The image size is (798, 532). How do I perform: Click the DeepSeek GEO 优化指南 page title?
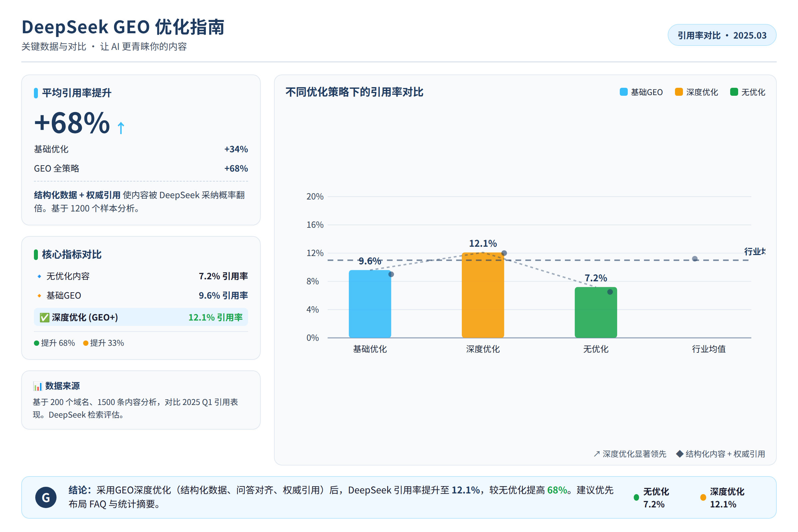[x=123, y=27]
